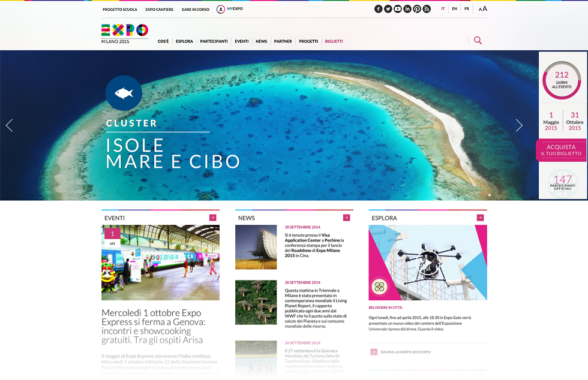Image resolution: width=588 pixels, height=380 pixels.
Task: Click the News section arrow icon
Action: (x=347, y=218)
